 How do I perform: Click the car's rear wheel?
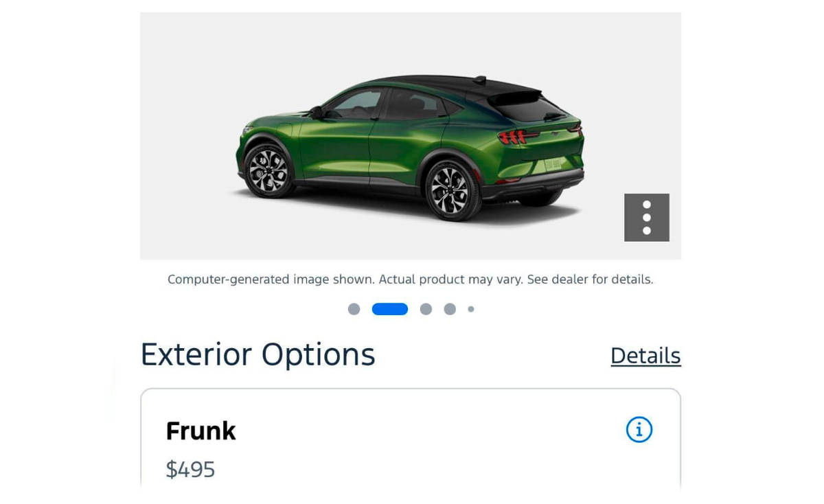click(452, 190)
